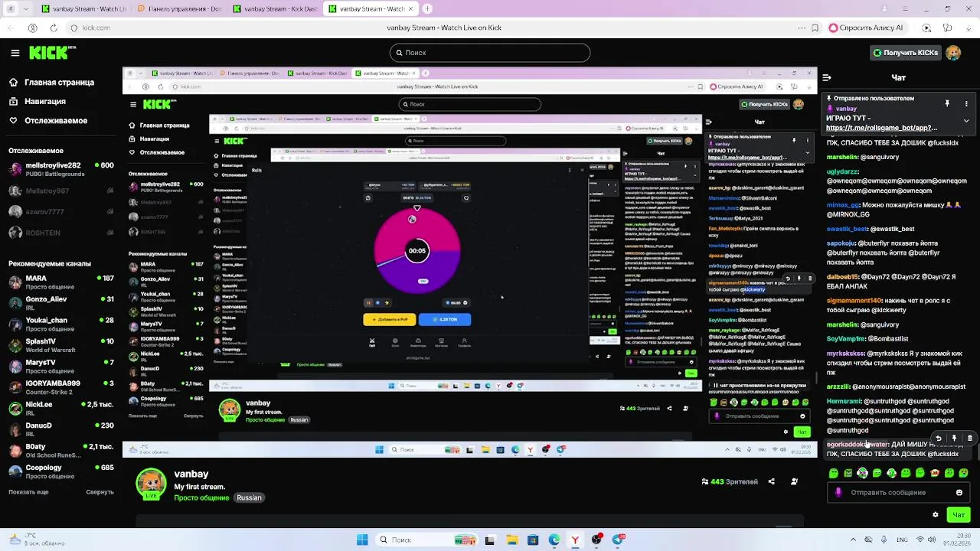Screen dimensions: 980x551
Task: Collapse the chat panel with the arrow icon
Action: click(826, 77)
